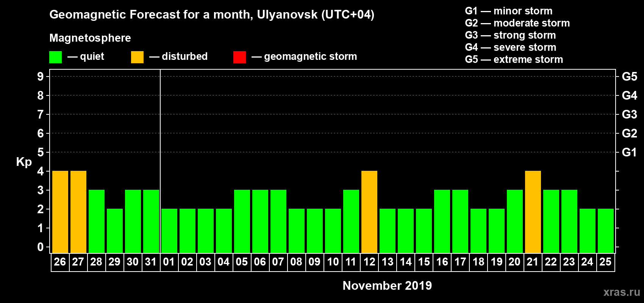This screenshot has height=303, width=644.
Task: Click the 'Magnetosphere' heading
Action: [90, 38]
